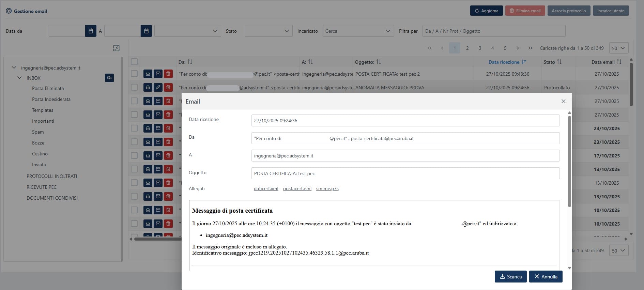Open the Stato dropdown filter
The width and height of the screenshot is (644, 290).
tap(269, 31)
